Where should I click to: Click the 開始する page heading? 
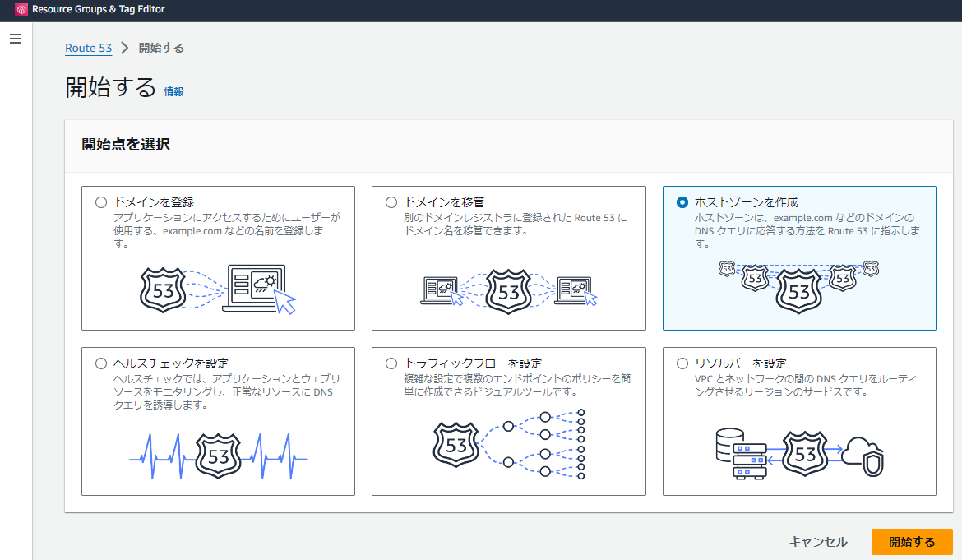click(x=110, y=88)
